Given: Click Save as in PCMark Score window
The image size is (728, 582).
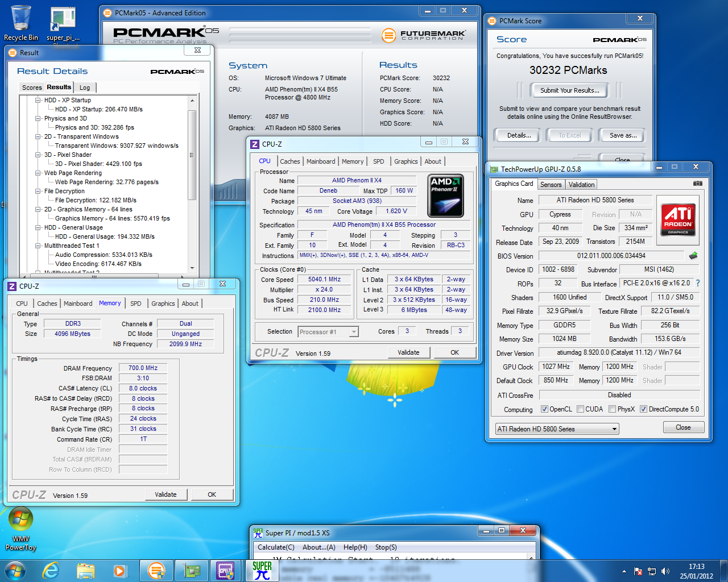Looking at the screenshot, I should point(623,135).
